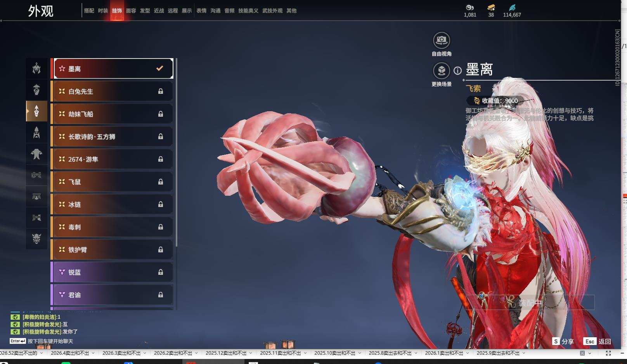Viewport: 627px width, 364px height.
Task: Click the lock icon on 君谕
Action: 161,295
